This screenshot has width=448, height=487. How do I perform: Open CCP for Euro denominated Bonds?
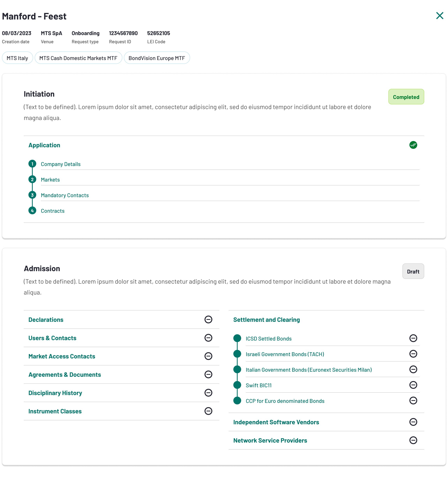(285, 401)
